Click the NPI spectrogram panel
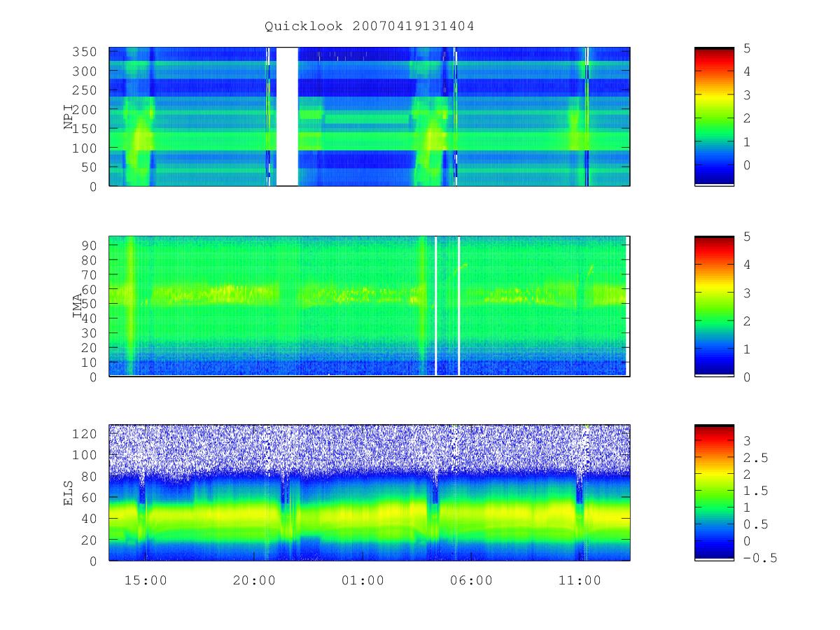Viewport: 840px width, 630px height. [370, 117]
